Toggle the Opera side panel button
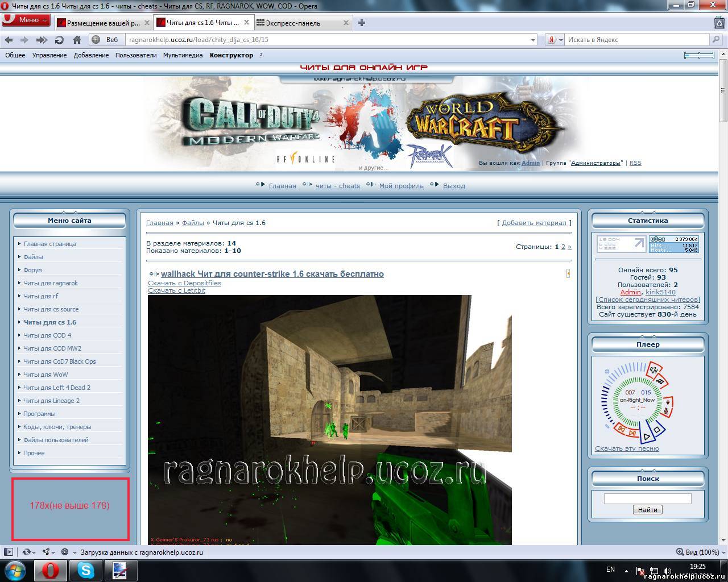Image resolution: width=728 pixels, height=582 pixels. pos(8,552)
